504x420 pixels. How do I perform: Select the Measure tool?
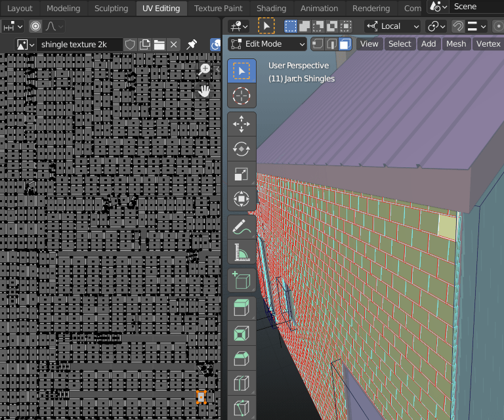tap(241, 252)
